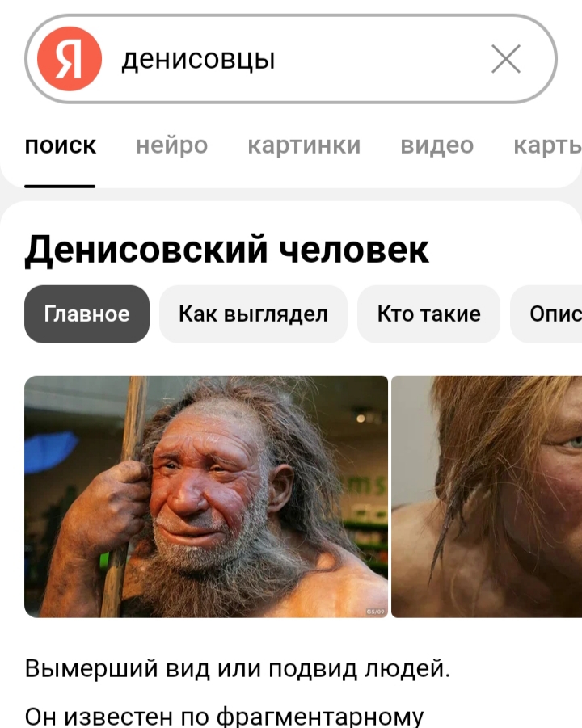Screen dimensions: 582x728
Task: Select the Как выглядел chip
Action: coord(253,314)
